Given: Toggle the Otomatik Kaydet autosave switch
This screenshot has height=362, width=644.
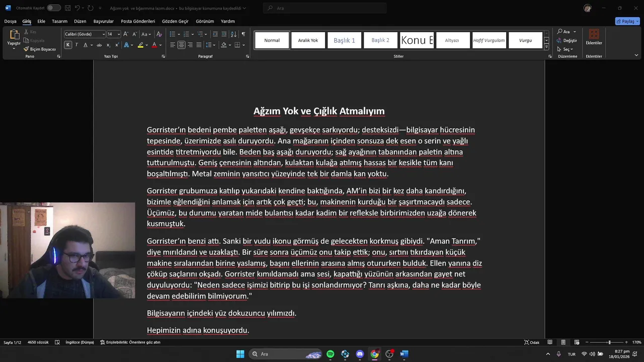Looking at the screenshot, I should (54, 8).
